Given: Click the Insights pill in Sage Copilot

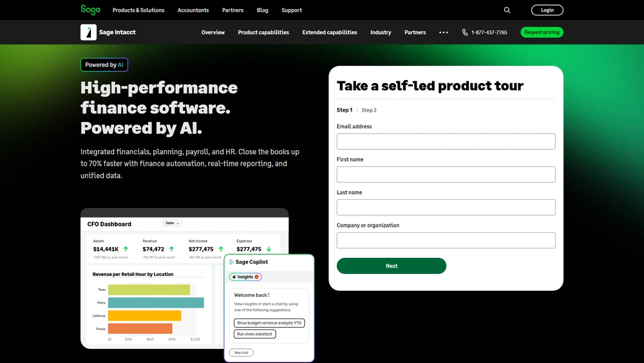Looking at the screenshot, I should click(245, 277).
